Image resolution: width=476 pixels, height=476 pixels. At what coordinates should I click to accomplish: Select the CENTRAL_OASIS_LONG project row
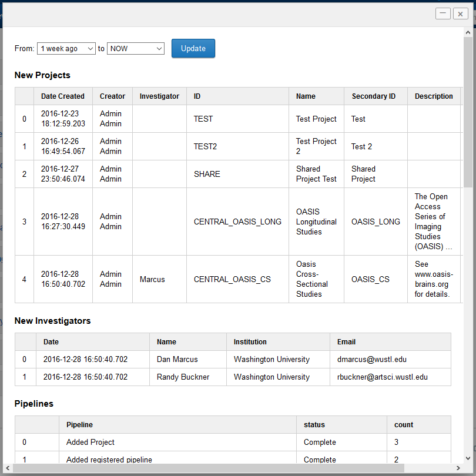pos(237,222)
